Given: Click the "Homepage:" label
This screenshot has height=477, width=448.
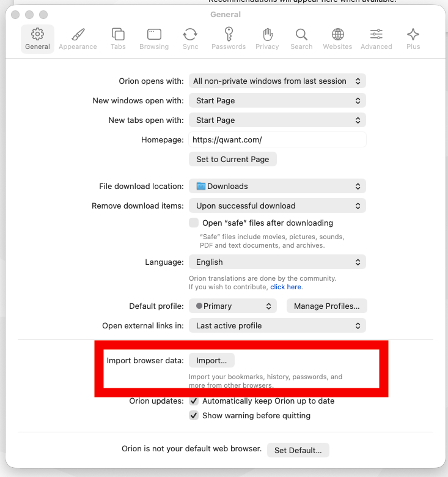Looking at the screenshot, I should coord(163,139).
